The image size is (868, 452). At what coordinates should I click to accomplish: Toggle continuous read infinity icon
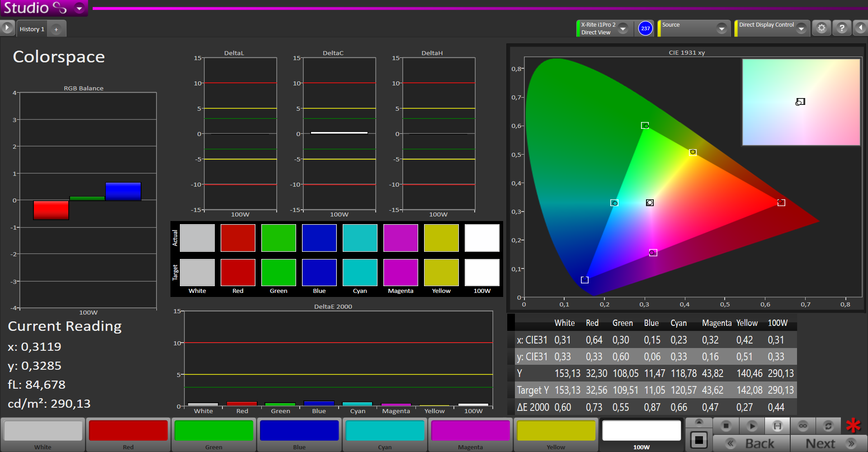tap(803, 426)
